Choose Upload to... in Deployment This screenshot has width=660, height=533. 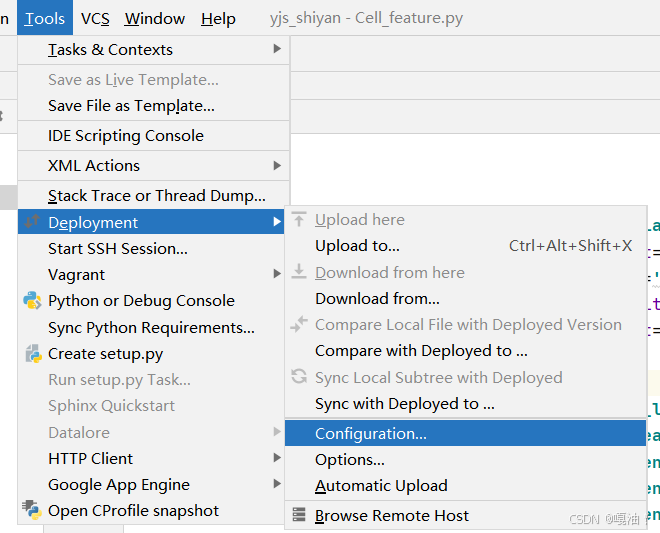[466, 245]
